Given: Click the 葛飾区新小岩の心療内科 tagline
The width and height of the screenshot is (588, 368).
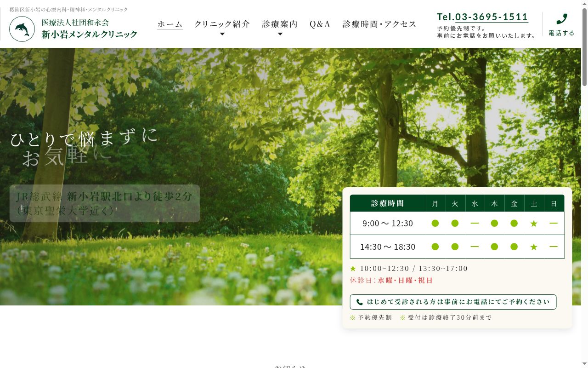Looking at the screenshot, I should [x=69, y=9].
